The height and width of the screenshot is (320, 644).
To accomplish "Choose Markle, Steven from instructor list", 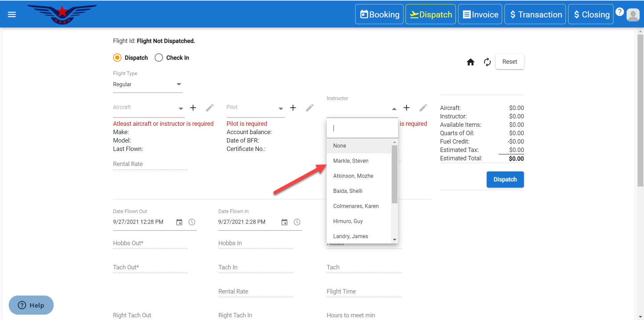I will coord(351,161).
